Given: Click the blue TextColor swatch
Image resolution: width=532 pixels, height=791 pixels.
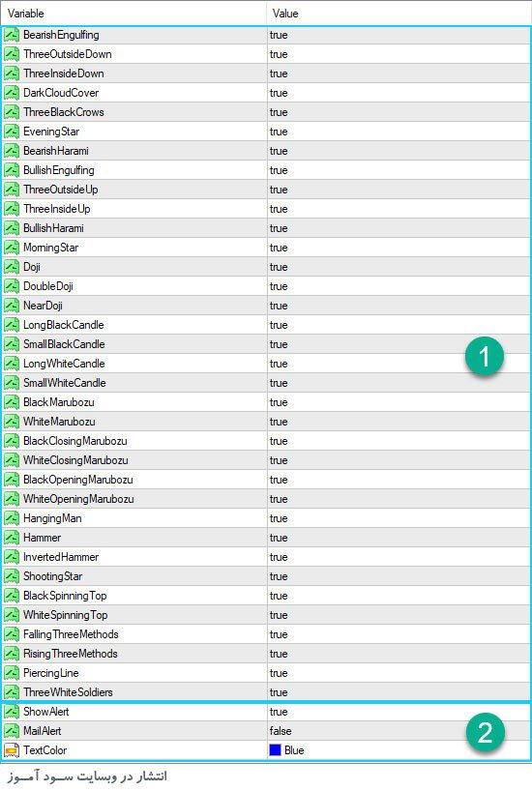Looking at the screenshot, I should coord(275,750).
